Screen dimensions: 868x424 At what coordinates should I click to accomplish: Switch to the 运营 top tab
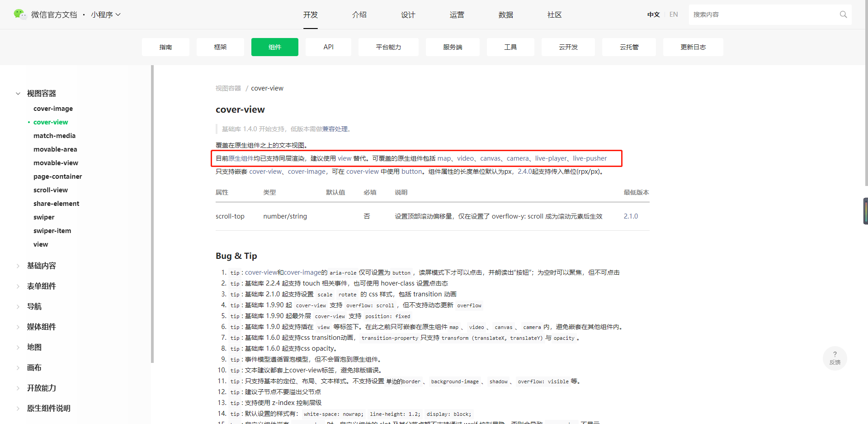pos(457,14)
